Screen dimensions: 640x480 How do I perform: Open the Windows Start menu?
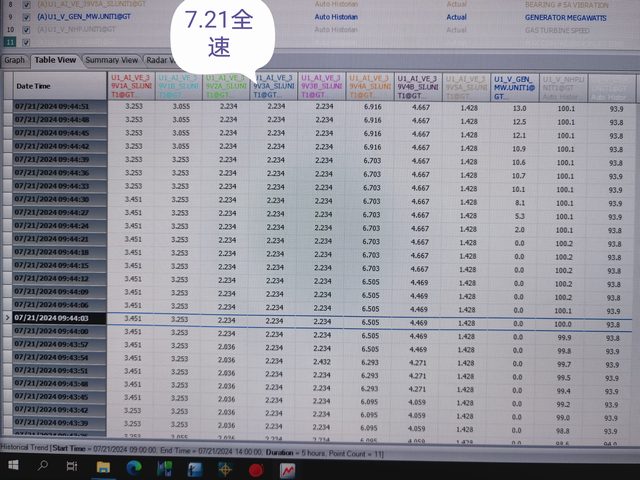pos(13,465)
